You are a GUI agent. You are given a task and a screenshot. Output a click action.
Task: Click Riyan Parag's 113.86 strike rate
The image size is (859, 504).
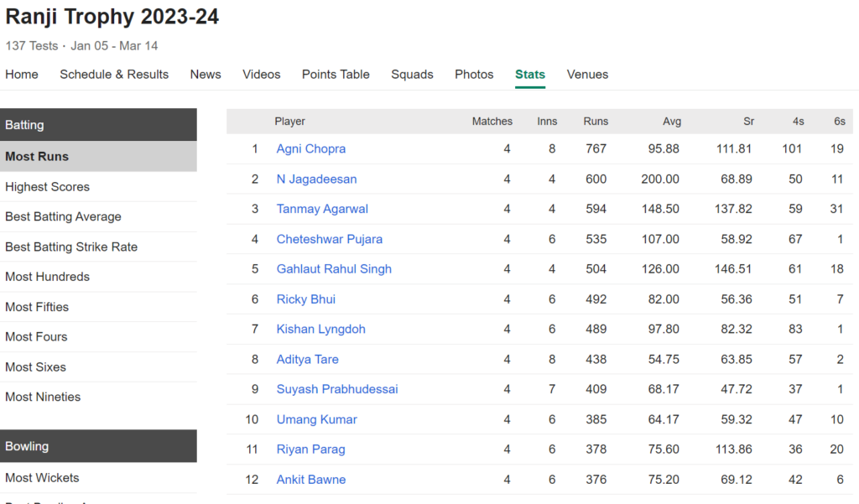pyautogui.click(x=733, y=449)
